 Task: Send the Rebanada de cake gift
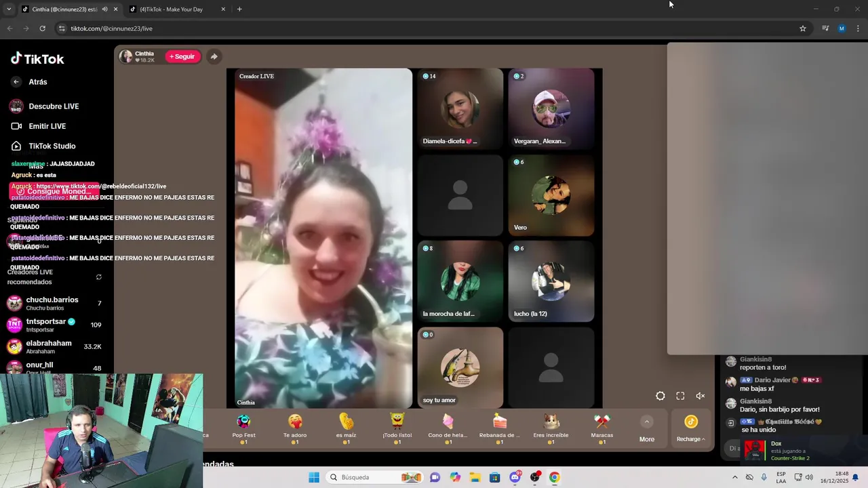click(500, 428)
